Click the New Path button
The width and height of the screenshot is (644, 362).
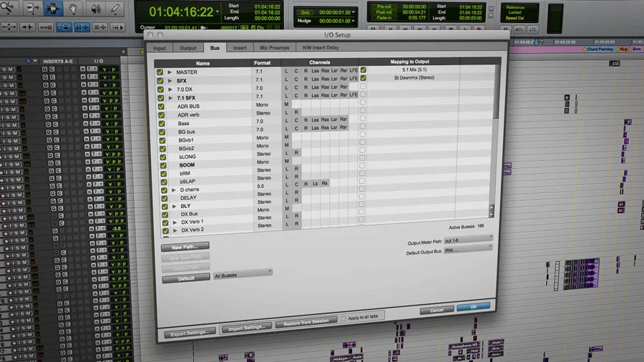pyautogui.click(x=185, y=247)
